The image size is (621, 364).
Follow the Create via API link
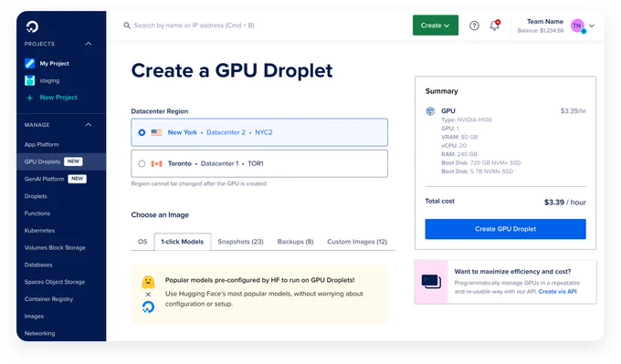pyautogui.click(x=557, y=292)
